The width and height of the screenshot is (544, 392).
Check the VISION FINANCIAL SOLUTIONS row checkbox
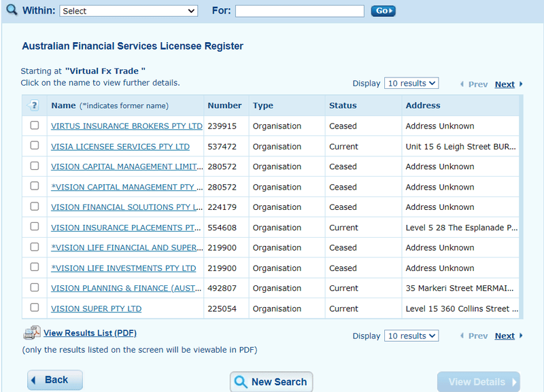pyautogui.click(x=35, y=207)
